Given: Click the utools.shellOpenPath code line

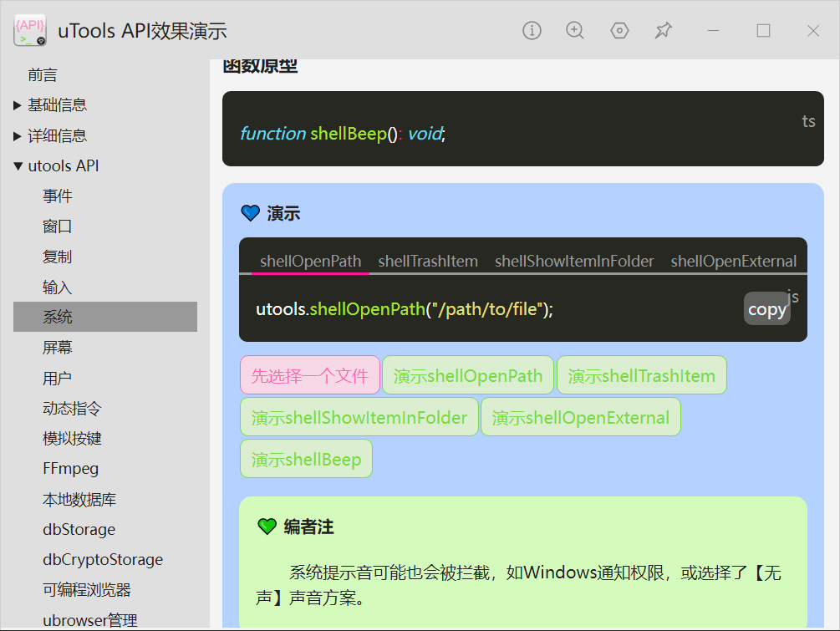Looking at the screenshot, I should coord(405,309).
